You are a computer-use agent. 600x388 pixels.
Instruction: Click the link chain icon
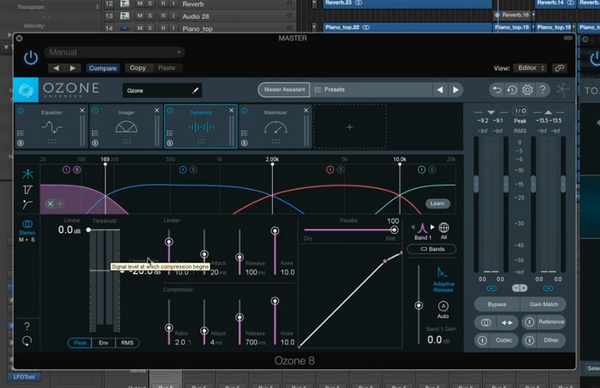(559, 68)
